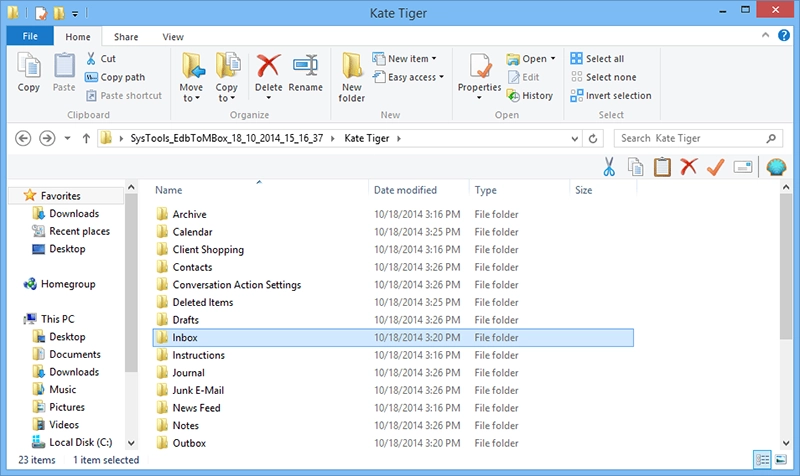Click SysTools_EdbToMBox breadcrumb segment

227,138
